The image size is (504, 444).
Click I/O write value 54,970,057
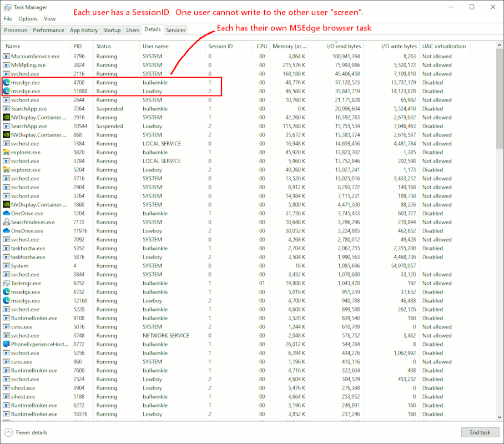tap(404, 265)
